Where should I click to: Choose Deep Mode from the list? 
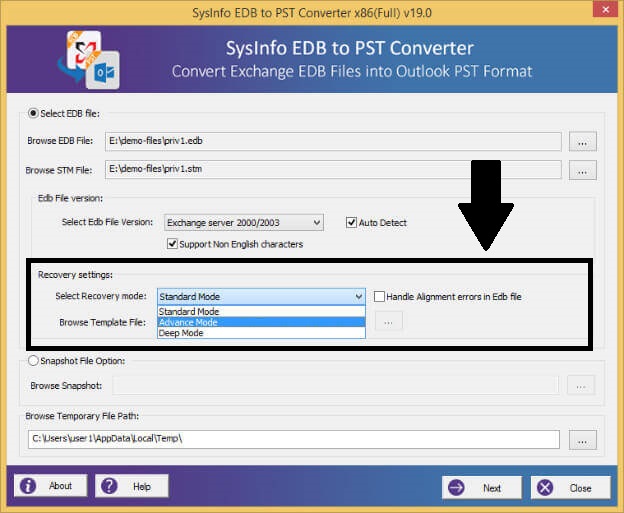[261, 333]
